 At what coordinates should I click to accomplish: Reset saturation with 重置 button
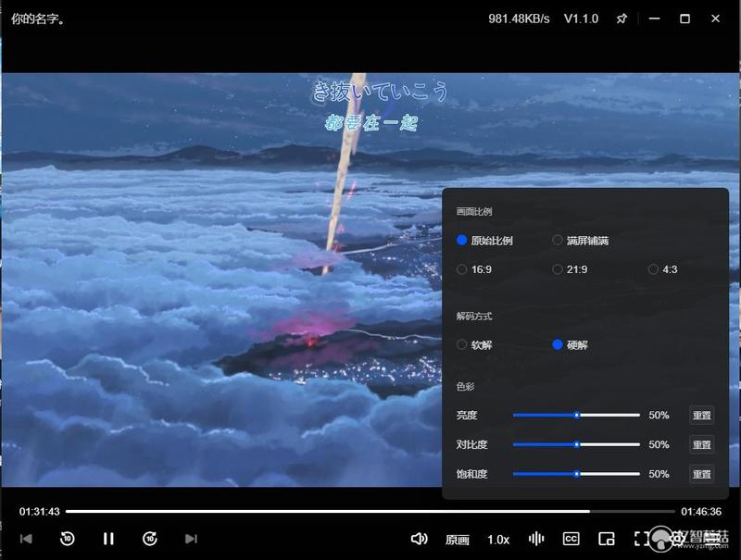tap(702, 474)
